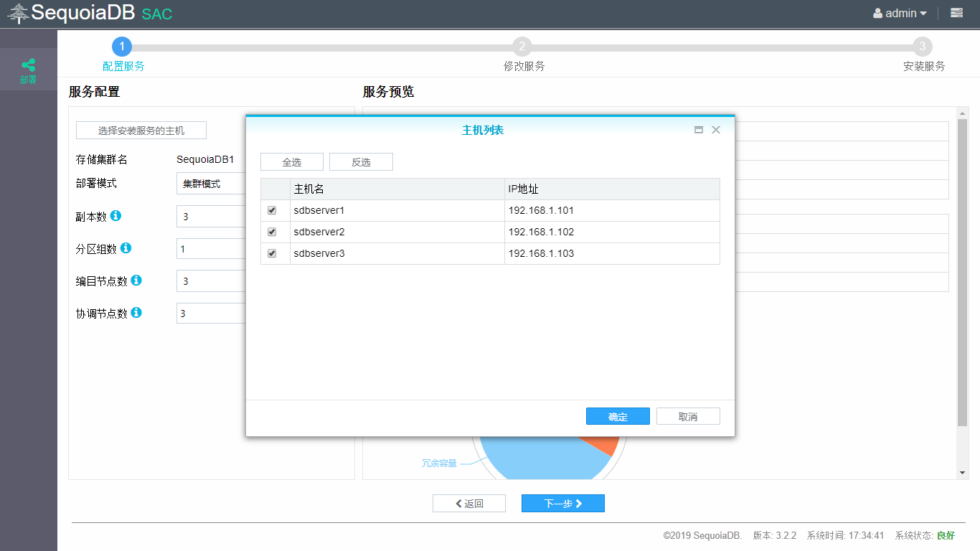Select IP cell 192.168.1.101
The height and width of the screenshot is (551, 980).
612,210
